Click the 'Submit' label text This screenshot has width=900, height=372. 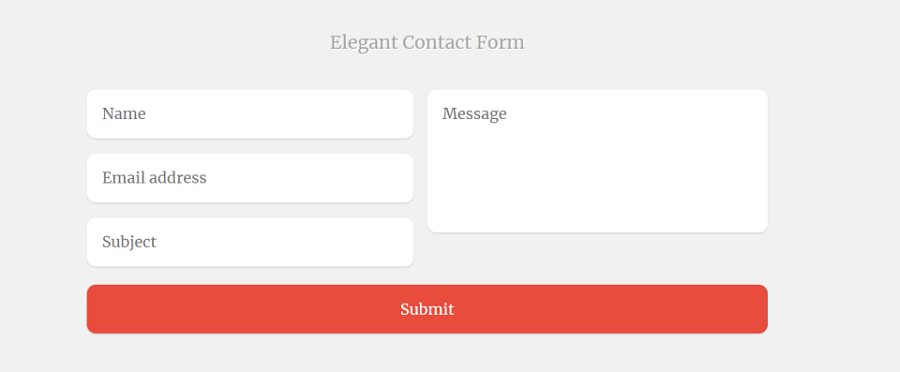(x=427, y=309)
